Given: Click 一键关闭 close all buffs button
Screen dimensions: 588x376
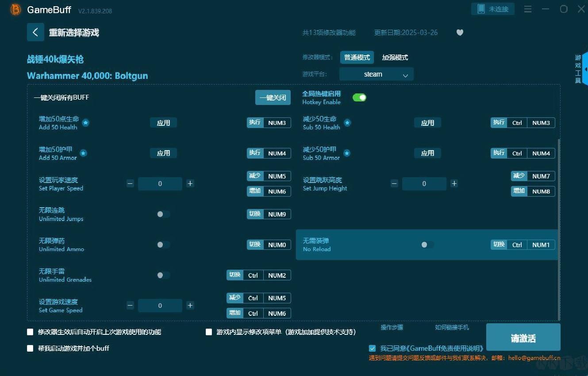Looking at the screenshot, I should [x=273, y=97].
